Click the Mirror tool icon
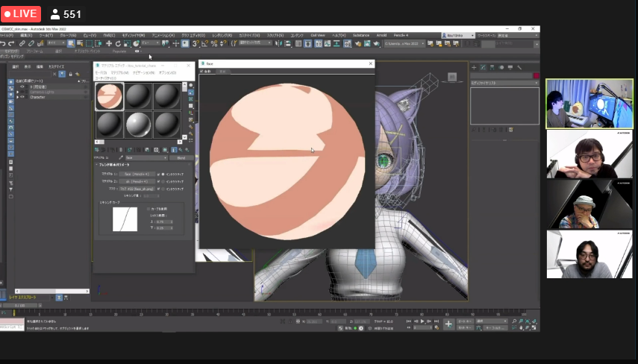The height and width of the screenshot is (364, 638). coord(279,43)
